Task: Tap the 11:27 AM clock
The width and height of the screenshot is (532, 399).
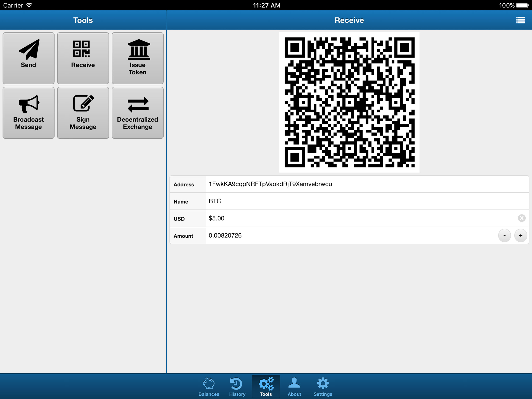Action: pyautogui.click(x=266, y=5)
